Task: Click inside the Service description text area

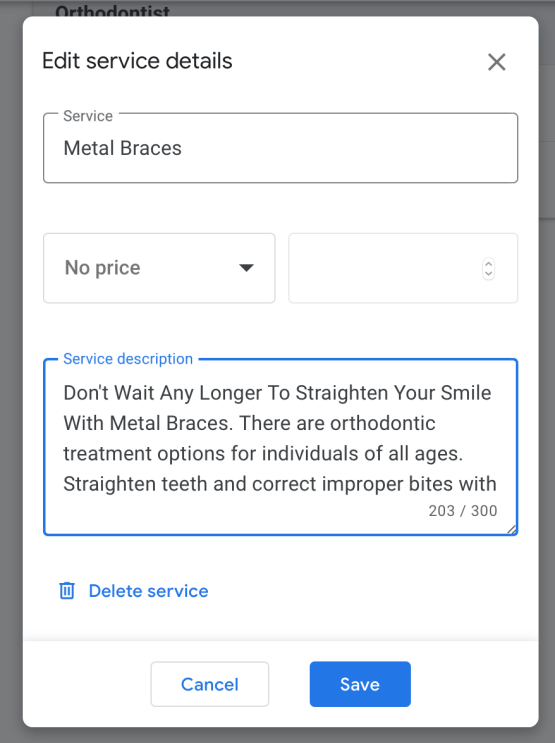Action: [x=281, y=447]
